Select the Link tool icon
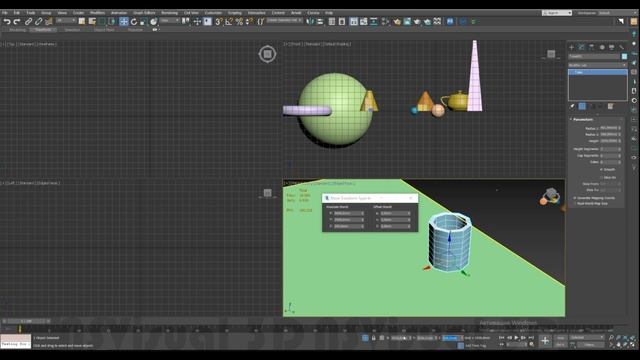 click(28, 22)
